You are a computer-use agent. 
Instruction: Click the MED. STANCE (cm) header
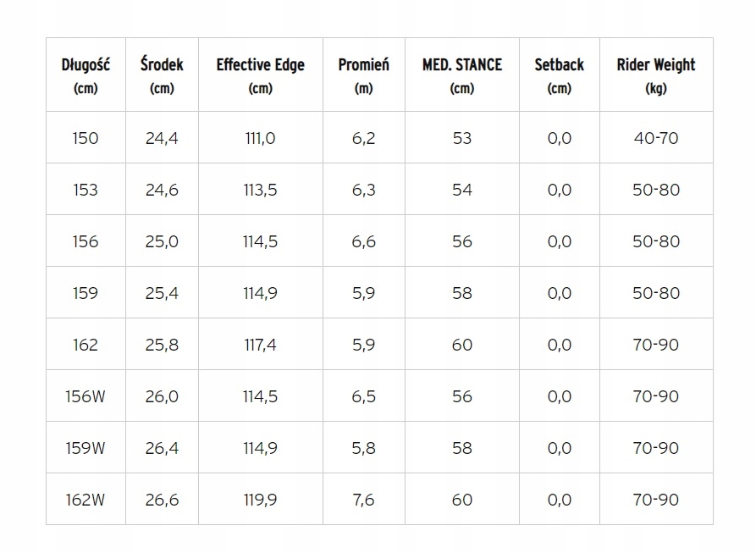point(461,75)
